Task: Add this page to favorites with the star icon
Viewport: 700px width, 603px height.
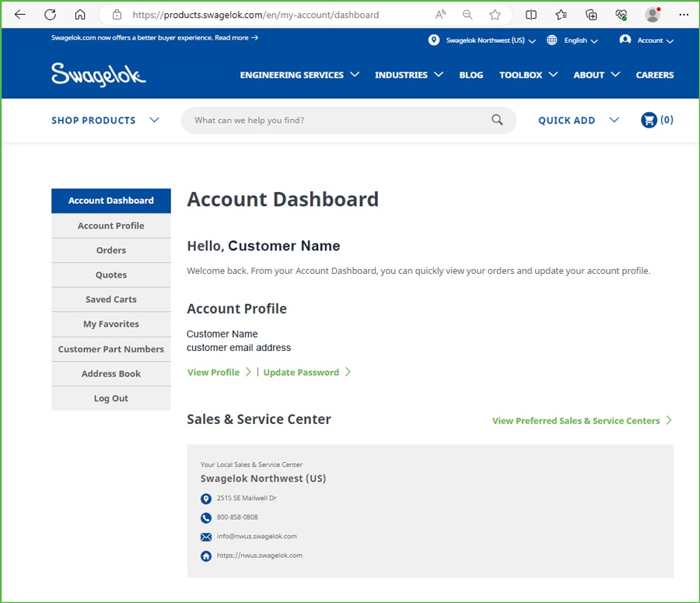Action: coord(495,15)
